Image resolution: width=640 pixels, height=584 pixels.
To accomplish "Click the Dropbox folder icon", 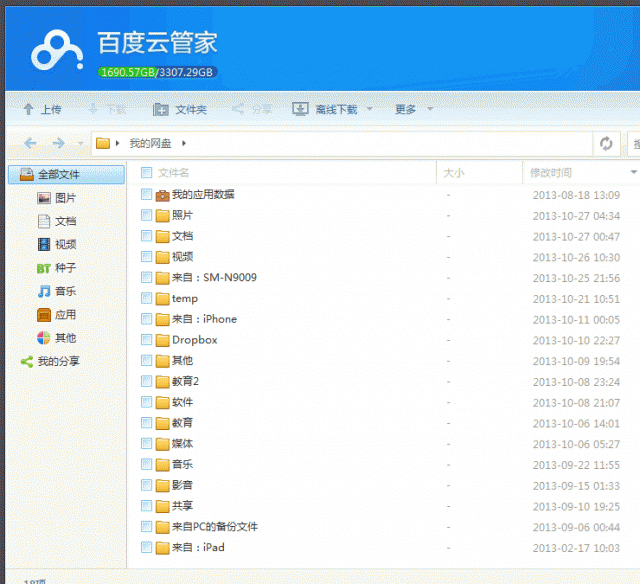I will point(162,340).
